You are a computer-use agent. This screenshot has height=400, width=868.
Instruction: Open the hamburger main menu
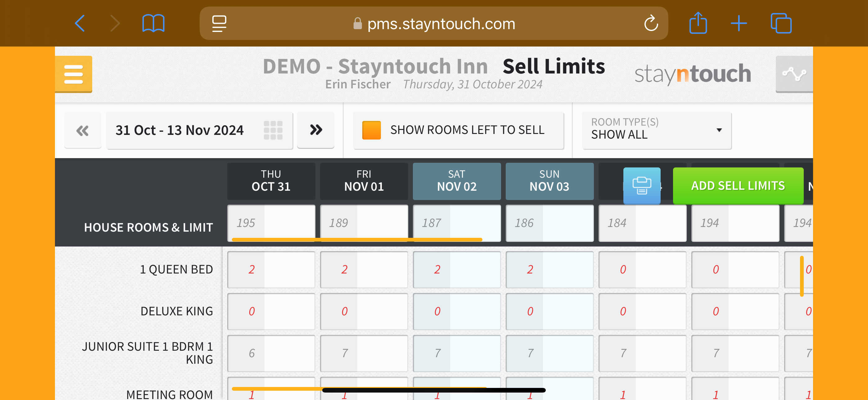click(x=74, y=74)
